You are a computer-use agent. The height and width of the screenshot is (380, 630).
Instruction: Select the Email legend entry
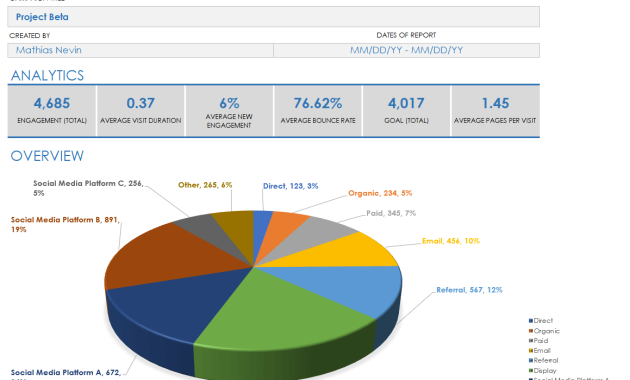click(540, 351)
